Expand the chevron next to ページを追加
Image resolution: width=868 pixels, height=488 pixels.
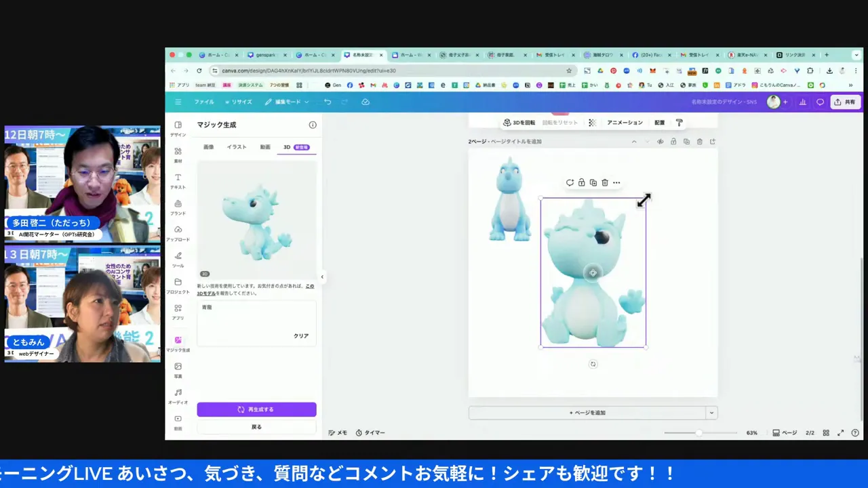711,412
